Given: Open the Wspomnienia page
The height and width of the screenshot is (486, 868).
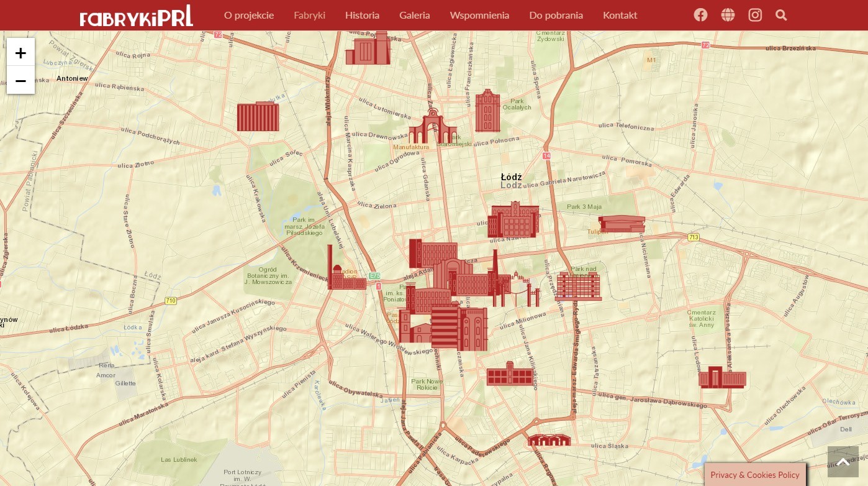Looking at the screenshot, I should point(479,16).
